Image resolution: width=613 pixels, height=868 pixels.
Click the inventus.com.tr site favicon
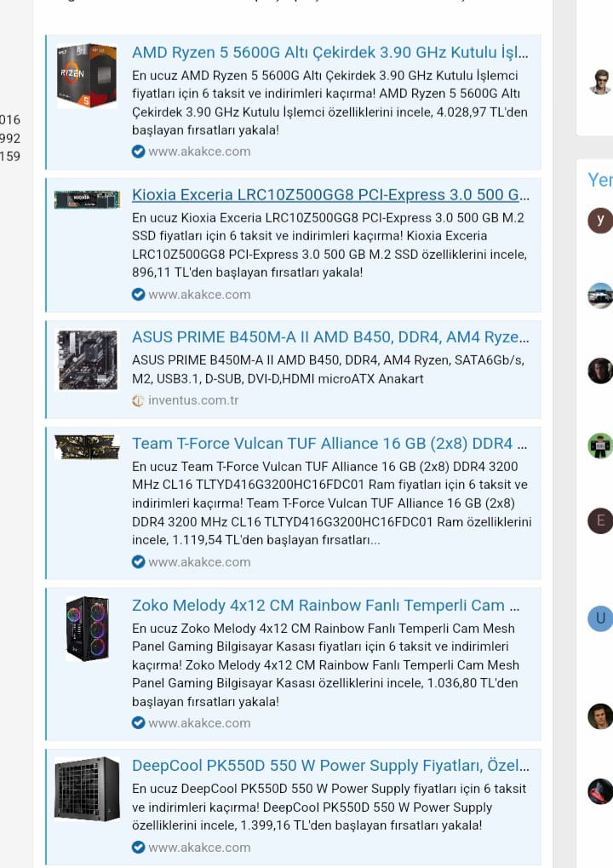(x=138, y=400)
